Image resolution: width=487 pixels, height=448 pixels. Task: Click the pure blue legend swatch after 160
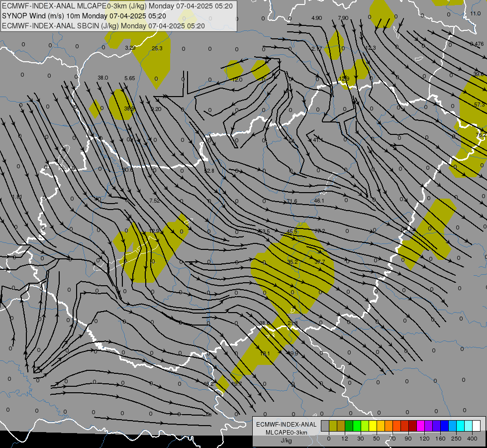[x=444, y=426]
